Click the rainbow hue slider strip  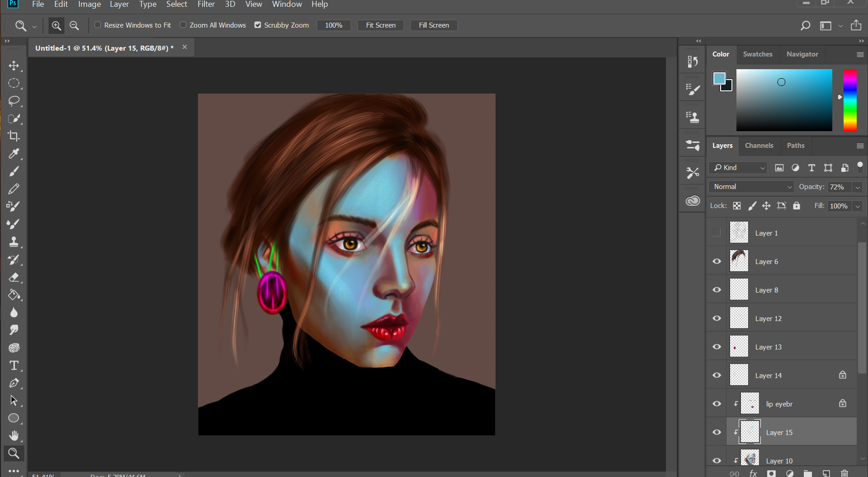pos(850,100)
